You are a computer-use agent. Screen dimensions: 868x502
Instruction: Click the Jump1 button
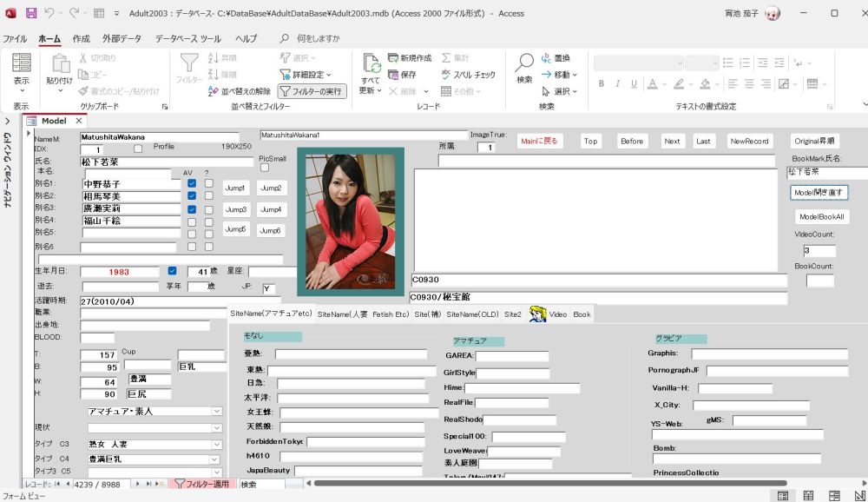[x=235, y=188]
